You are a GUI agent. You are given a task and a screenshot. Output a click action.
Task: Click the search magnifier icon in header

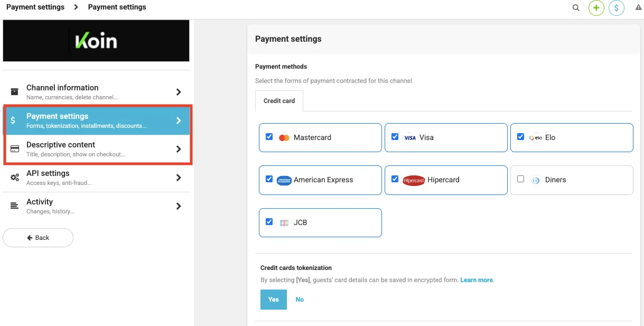(x=576, y=8)
